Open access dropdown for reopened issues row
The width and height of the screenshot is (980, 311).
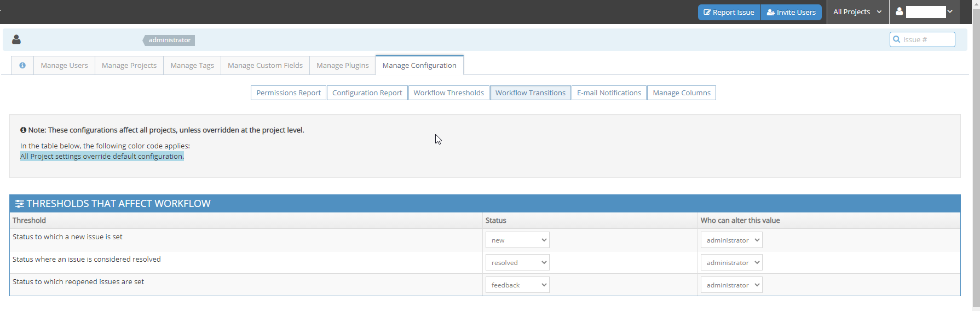coord(731,285)
